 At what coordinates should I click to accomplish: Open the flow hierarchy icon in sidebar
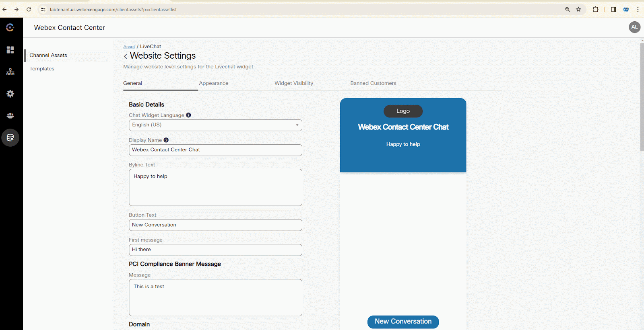pyautogui.click(x=10, y=72)
